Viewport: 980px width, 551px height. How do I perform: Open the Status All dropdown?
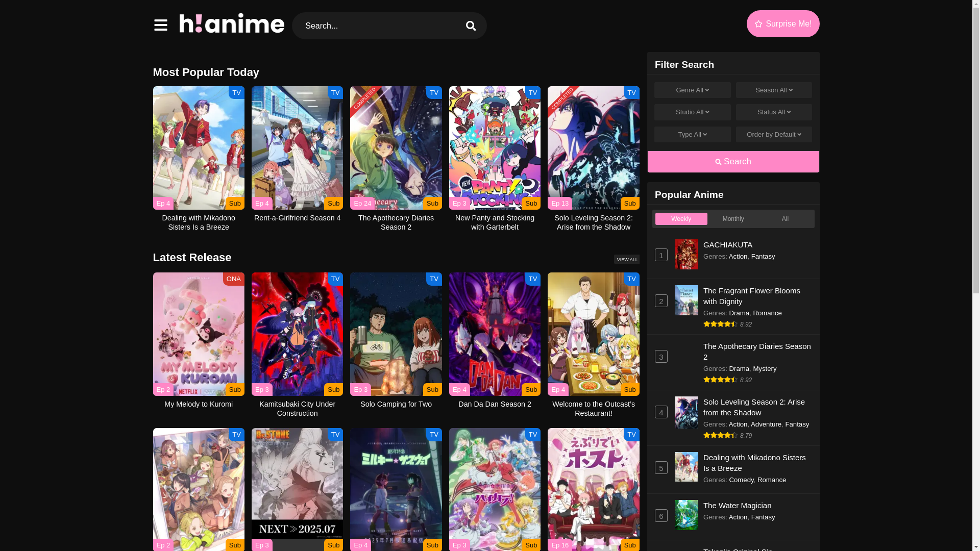click(774, 112)
